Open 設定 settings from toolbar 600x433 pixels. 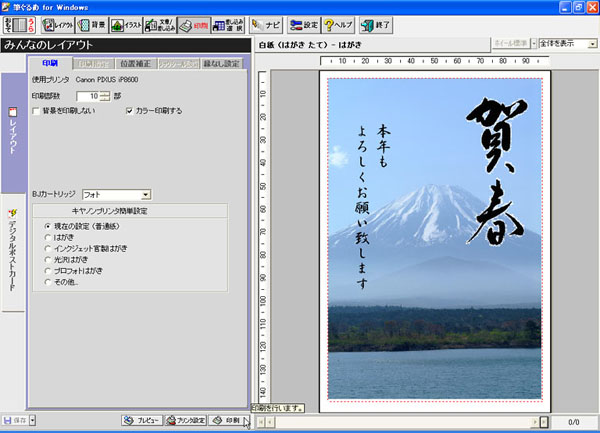[304, 23]
